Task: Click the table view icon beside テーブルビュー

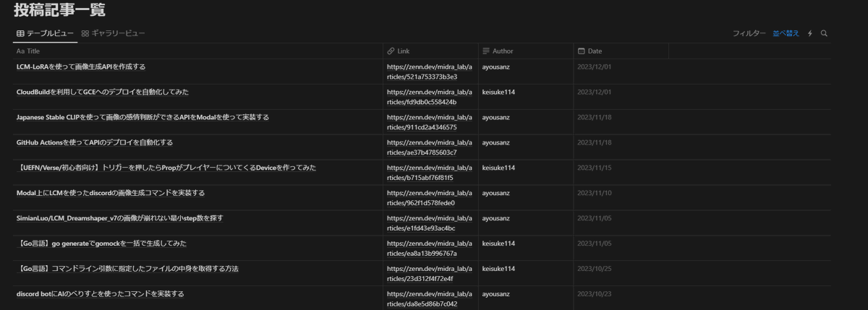Action: click(x=20, y=33)
